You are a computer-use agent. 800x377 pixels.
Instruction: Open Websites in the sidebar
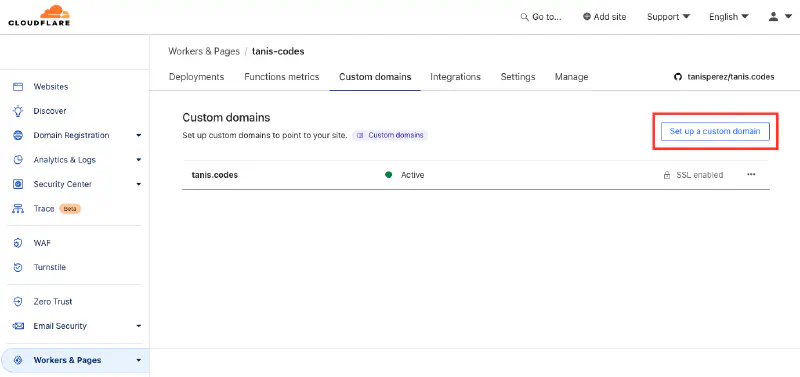51,87
